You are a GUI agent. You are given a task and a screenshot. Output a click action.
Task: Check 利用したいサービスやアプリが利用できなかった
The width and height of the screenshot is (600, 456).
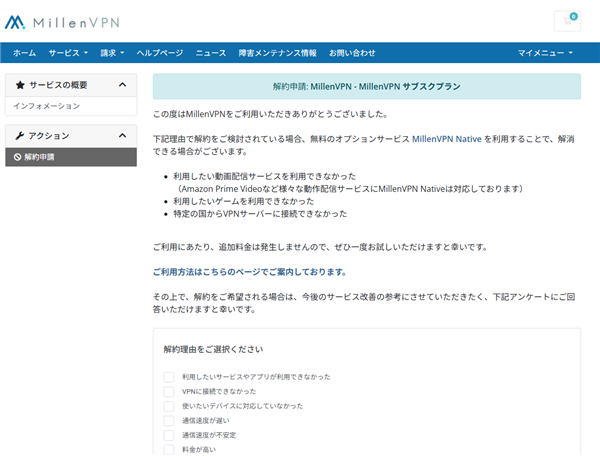(x=169, y=377)
